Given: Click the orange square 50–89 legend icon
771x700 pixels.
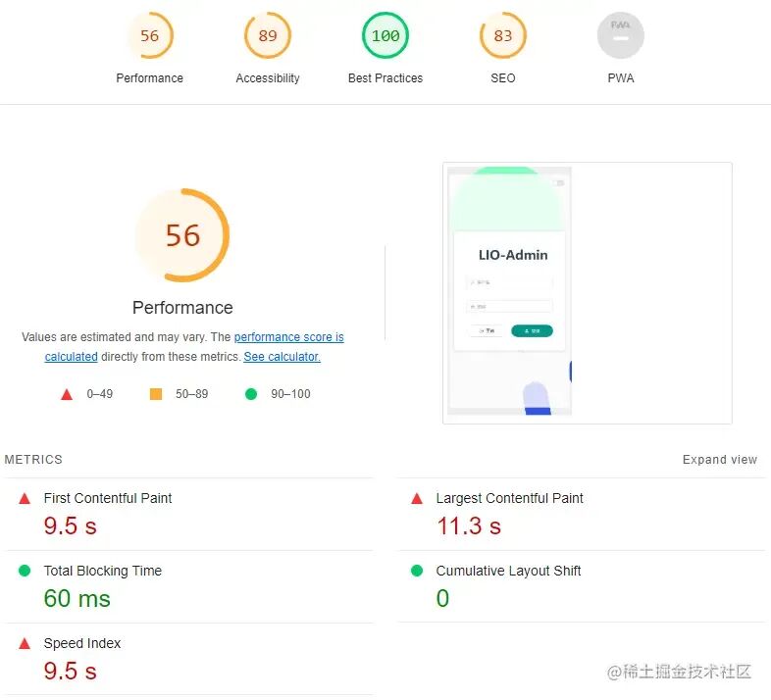Looking at the screenshot, I should click(x=156, y=394).
